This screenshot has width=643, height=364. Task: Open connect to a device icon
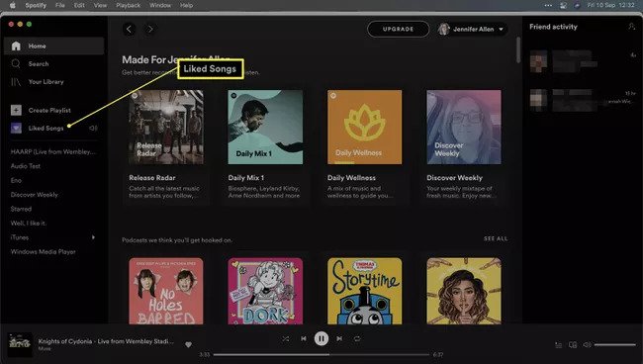point(573,345)
